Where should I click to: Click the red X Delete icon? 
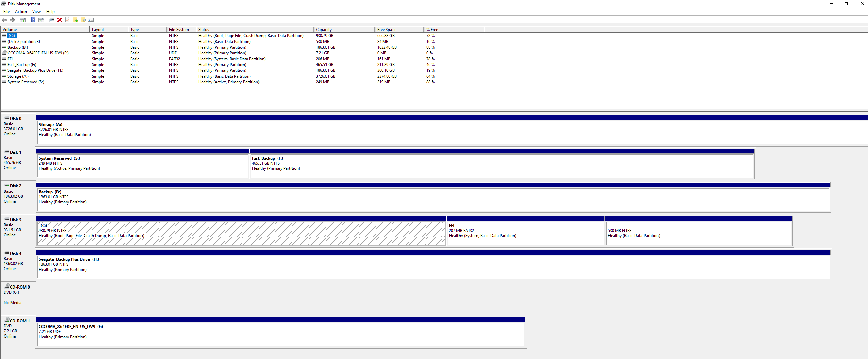click(60, 20)
